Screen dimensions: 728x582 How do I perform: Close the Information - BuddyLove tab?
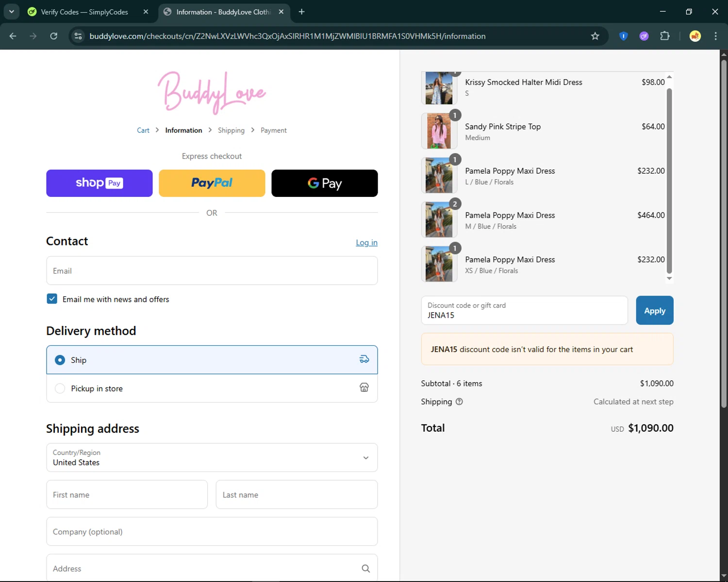pos(281,12)
